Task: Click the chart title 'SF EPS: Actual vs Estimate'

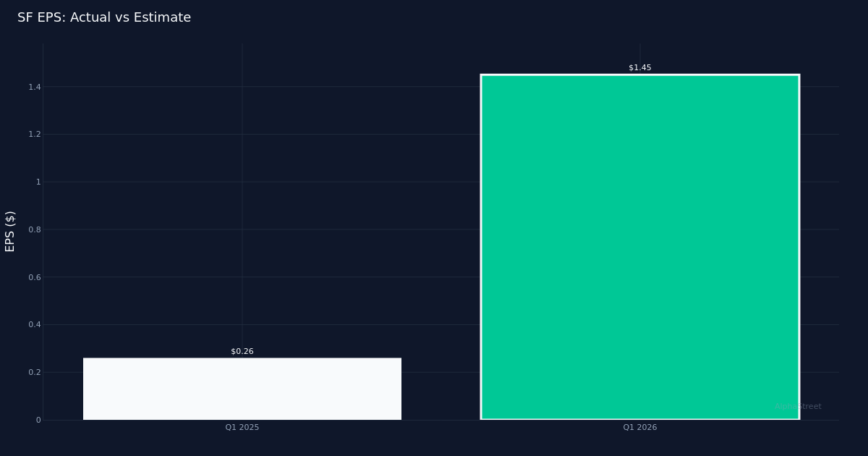Action: pos(104,18)
